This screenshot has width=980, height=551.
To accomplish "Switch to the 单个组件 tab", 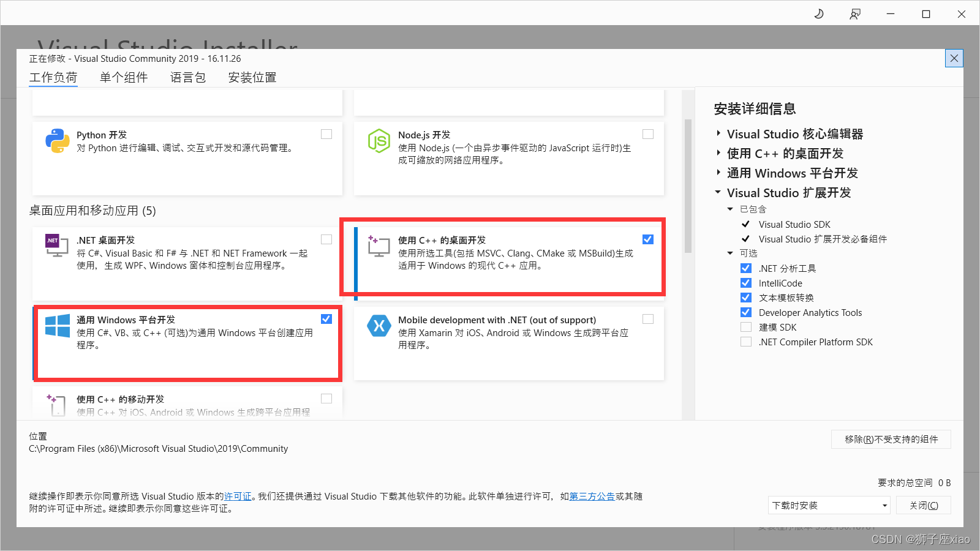I will (x=124, y=78).
